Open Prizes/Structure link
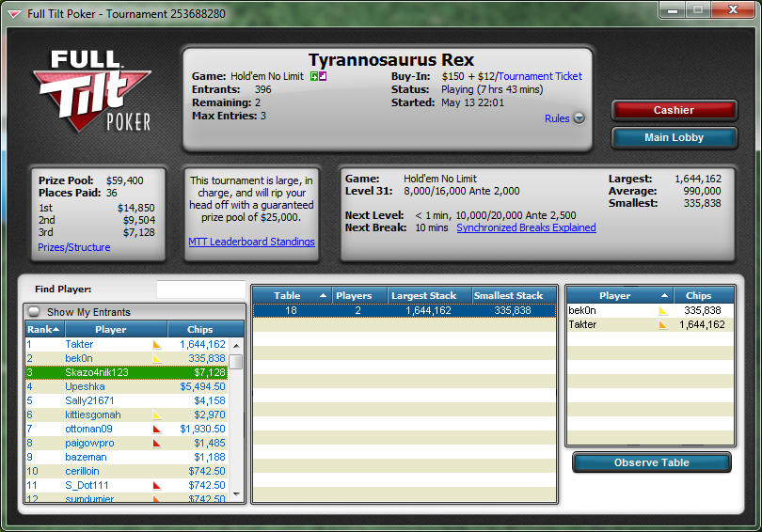The width and height of the screenshot is (762, 532). pyautogui.click(x=74, y=247)
